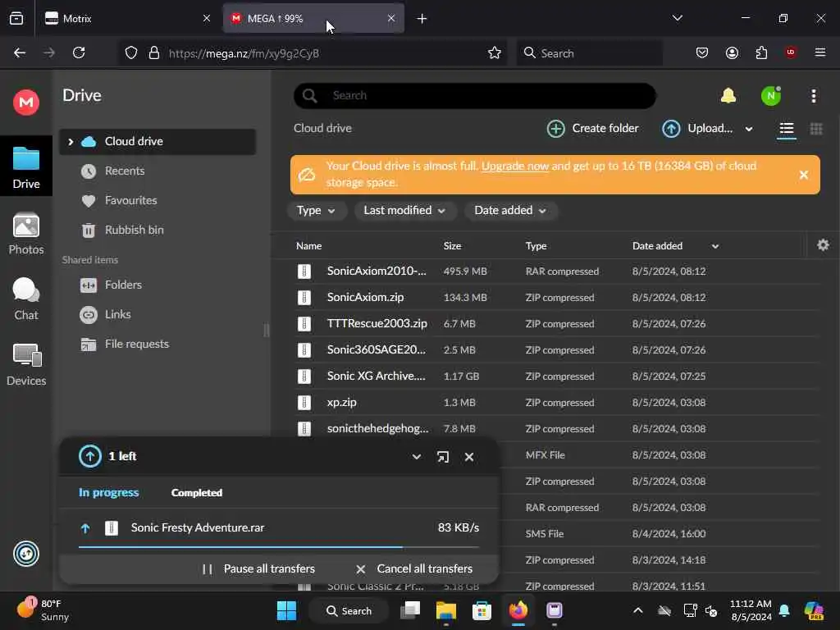Open column settings gear
The width and height of the screenshot is (840, 630).
point(823,245)
